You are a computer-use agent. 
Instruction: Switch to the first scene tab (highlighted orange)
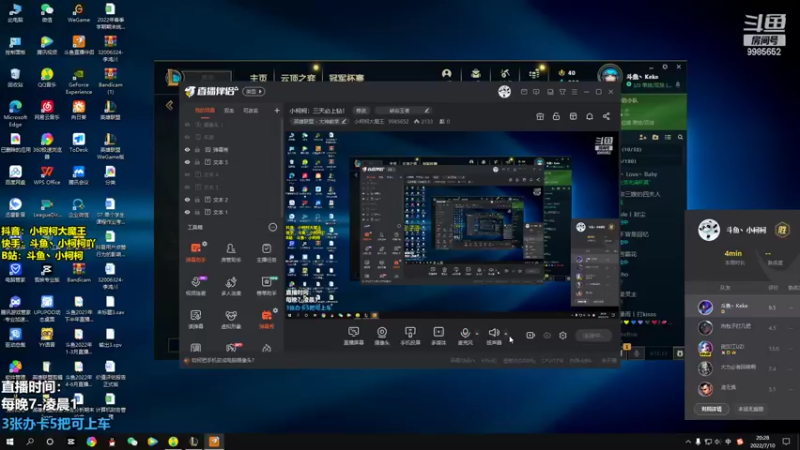(x=205, y=110)
